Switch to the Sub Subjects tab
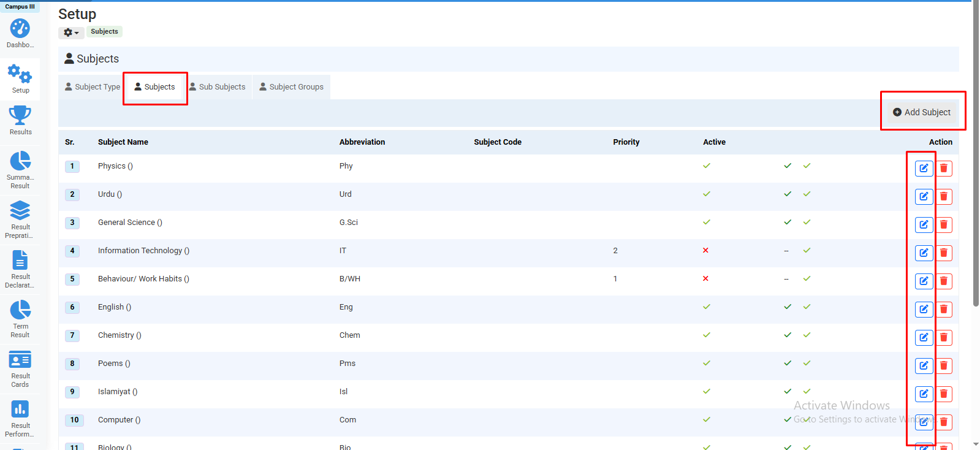The image size is (980, 450). point(217,87)
